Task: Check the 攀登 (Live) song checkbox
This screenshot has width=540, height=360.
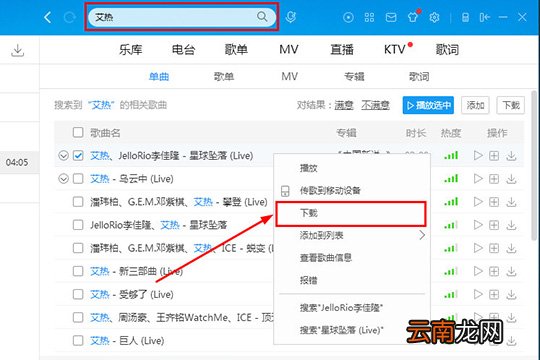Action: 78,202
